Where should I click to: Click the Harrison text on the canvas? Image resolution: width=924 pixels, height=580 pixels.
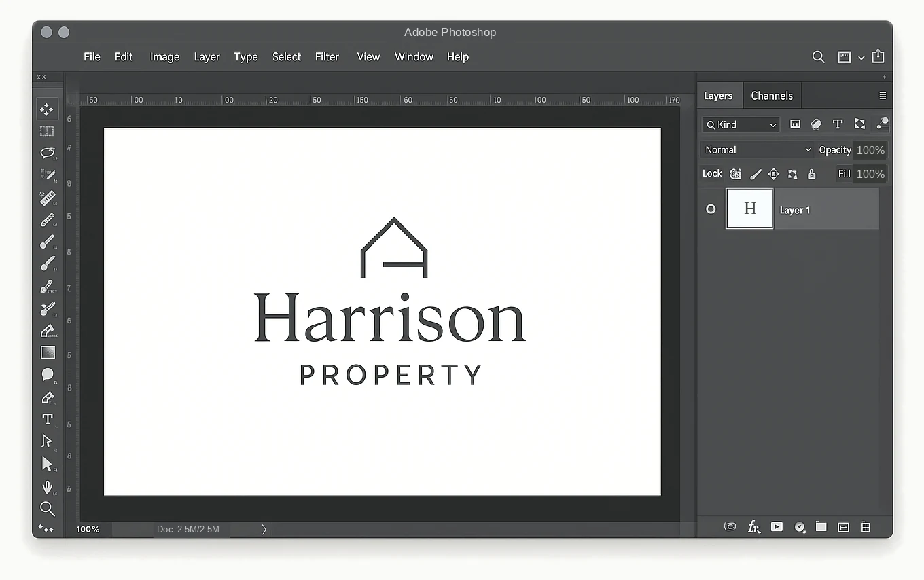(x=390, y=318)
